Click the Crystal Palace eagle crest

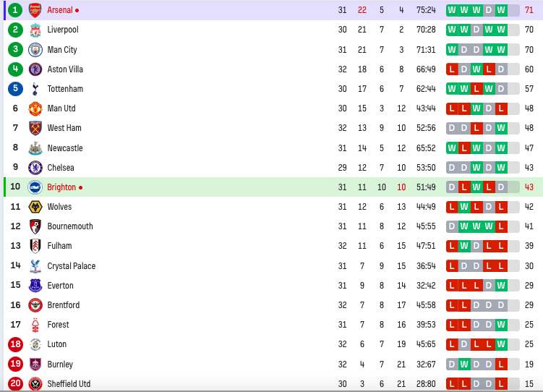[35, 266]
